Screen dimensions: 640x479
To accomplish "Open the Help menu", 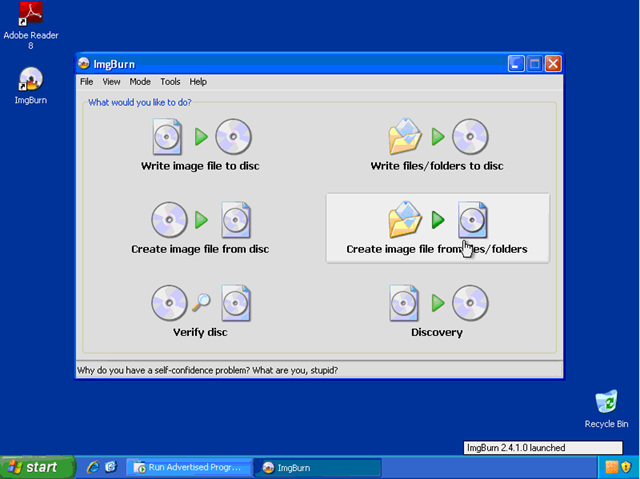I will 198,82.
